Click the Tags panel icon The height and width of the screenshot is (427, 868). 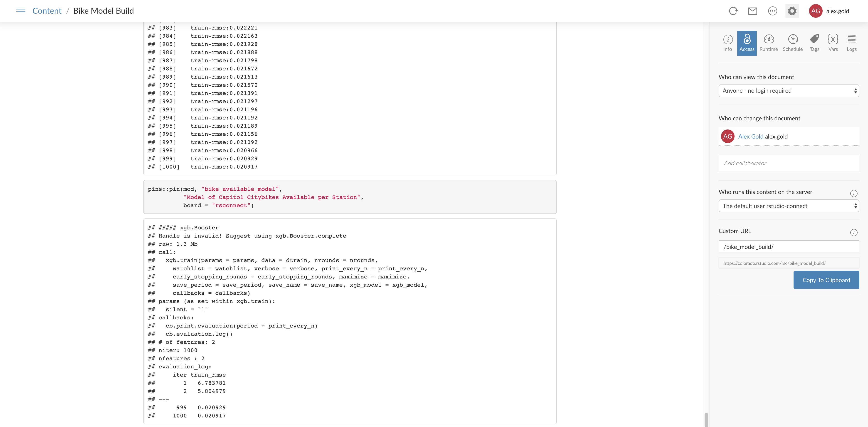(814, 42)
